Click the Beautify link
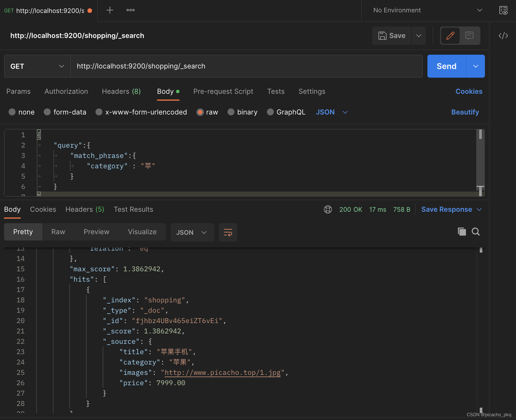516x420 pixels. click(465, 112)
